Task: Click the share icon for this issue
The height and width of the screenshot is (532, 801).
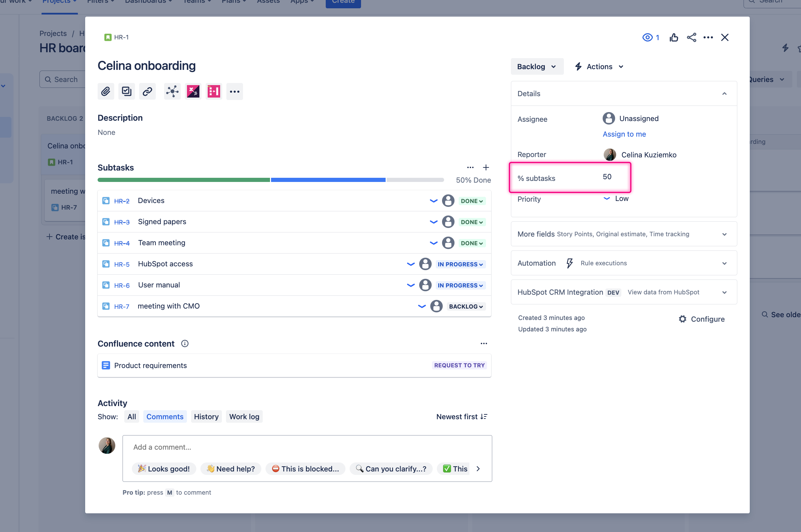Action: click(691, 37)
